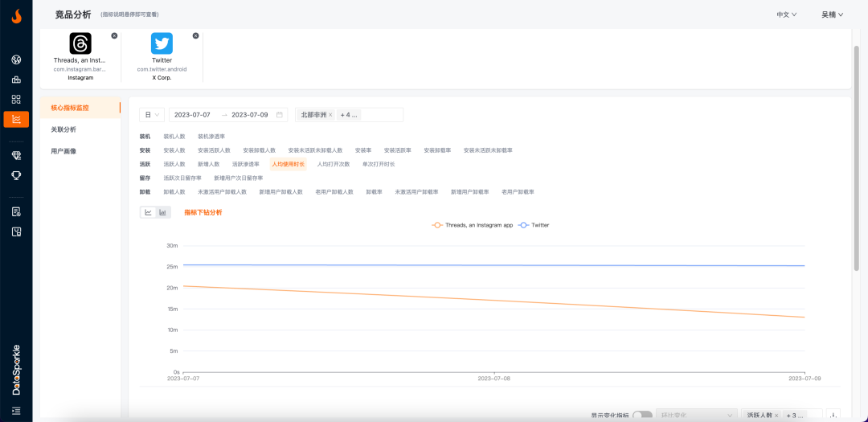
Task: Switch to 关联分析 tab
Action: coord(63,129)
